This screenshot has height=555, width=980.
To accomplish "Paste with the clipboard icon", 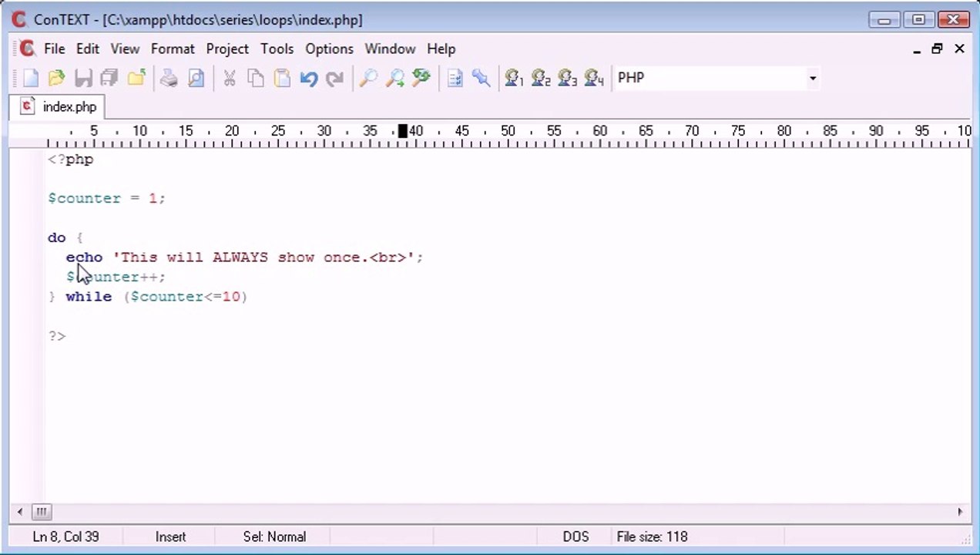I will click(282, 78).
